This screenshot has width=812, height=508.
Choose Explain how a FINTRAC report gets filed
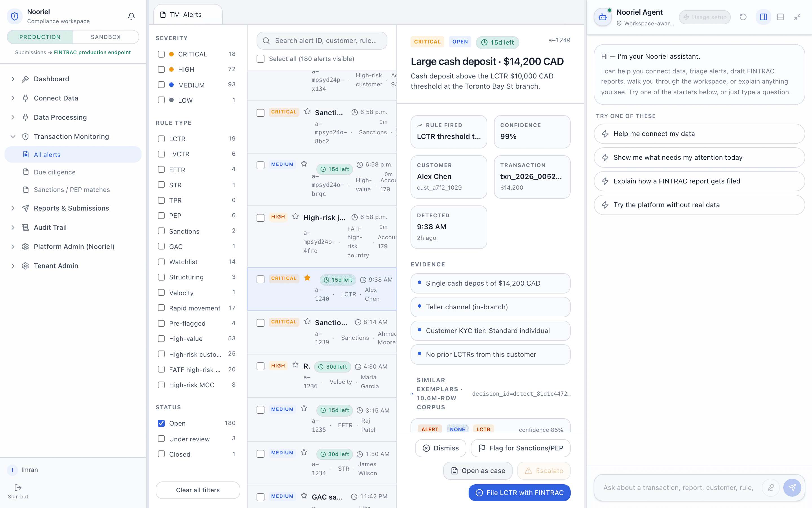point(699,181)
